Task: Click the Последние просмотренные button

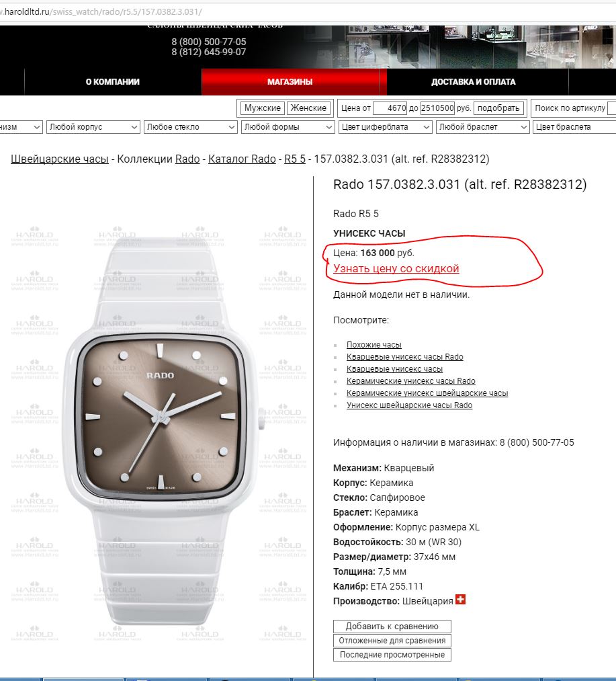Action: [392, 655]
